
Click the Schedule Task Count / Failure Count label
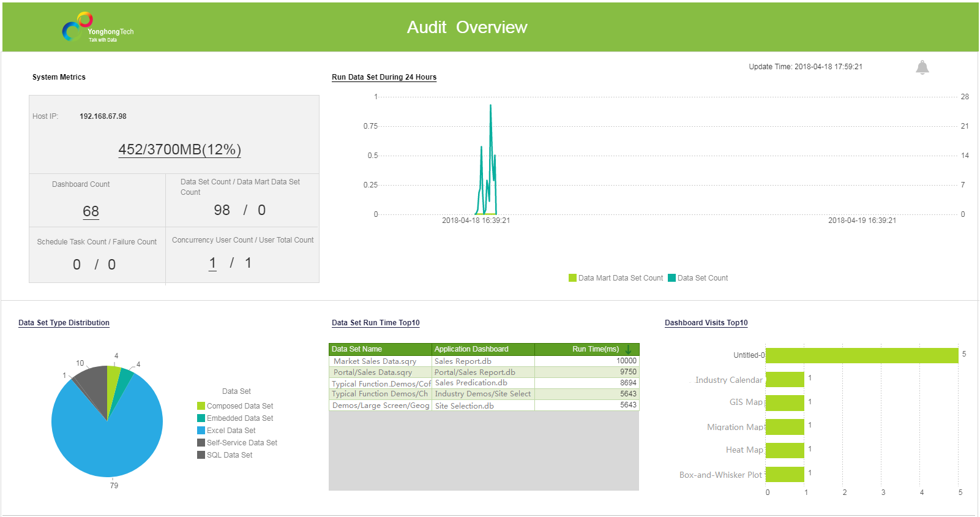[97, 242]
